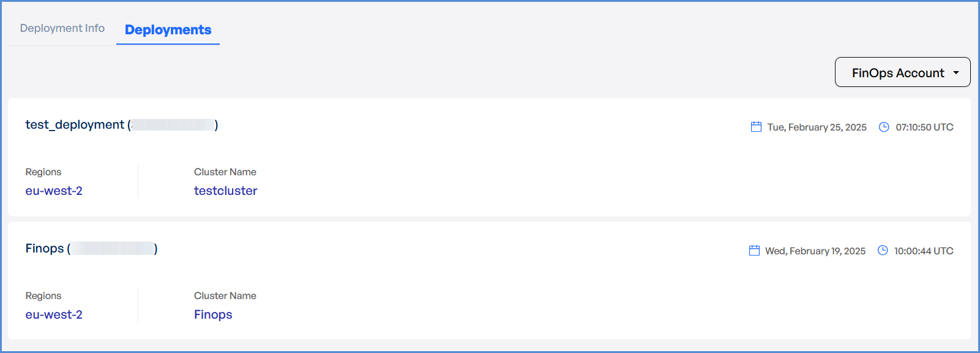Open the Finops cluster name link
This screenshot has width=980, height=353.
click(213, 314)
